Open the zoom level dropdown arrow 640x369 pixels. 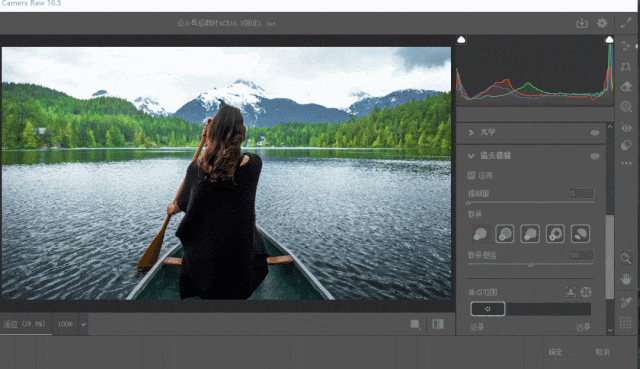coord(83,325)
